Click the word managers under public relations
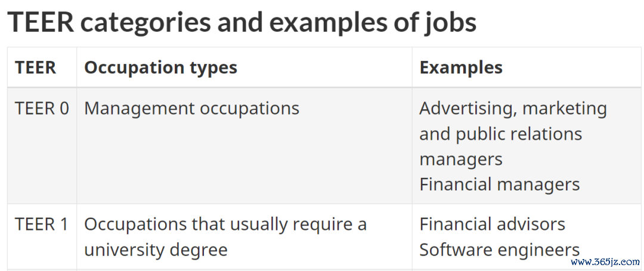Image resolution: width=644 pixels, height=271 pixels. [461, 159]
